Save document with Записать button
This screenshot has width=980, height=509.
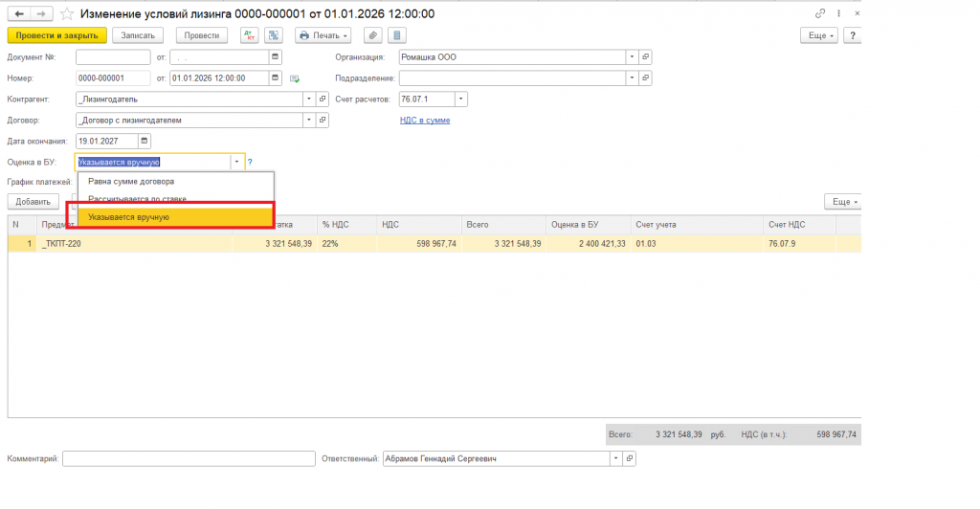click(x=138, y=35)
